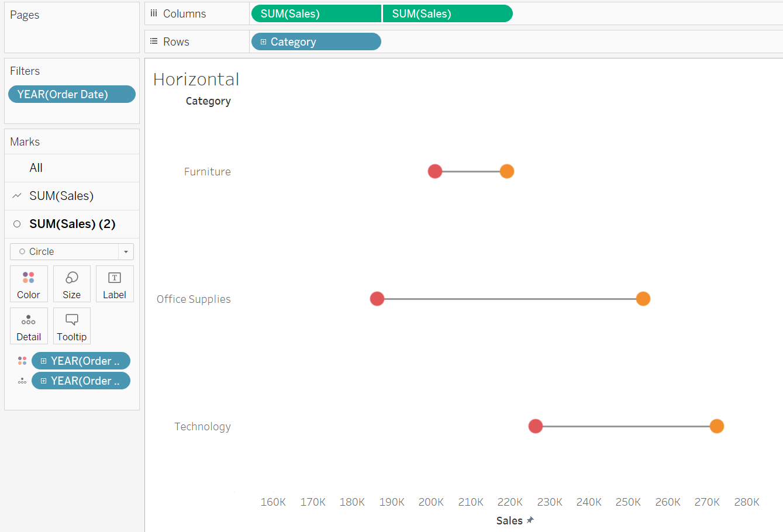Click the color legend icon beside upper YEAR pill

[x=22, y=361]
